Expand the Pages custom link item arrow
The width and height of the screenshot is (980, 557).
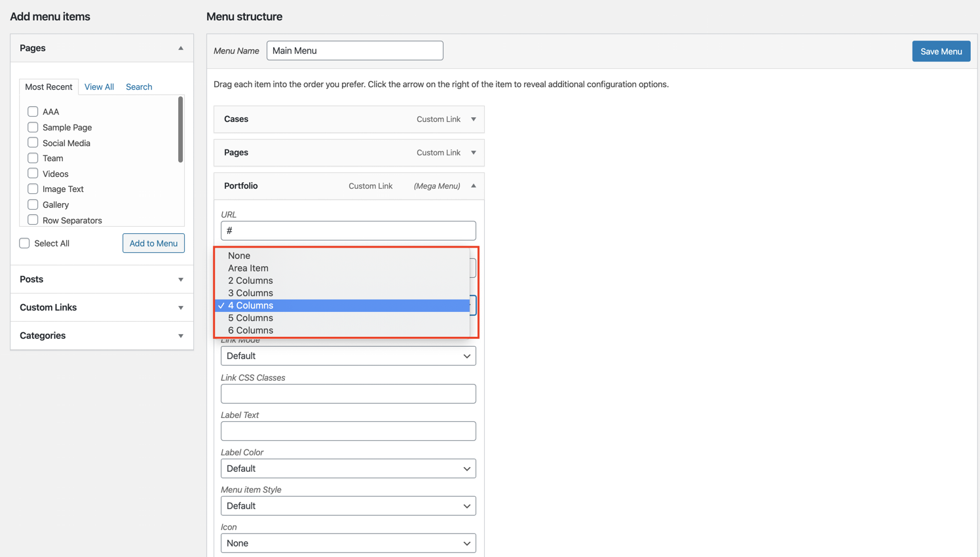pos(474,153)
